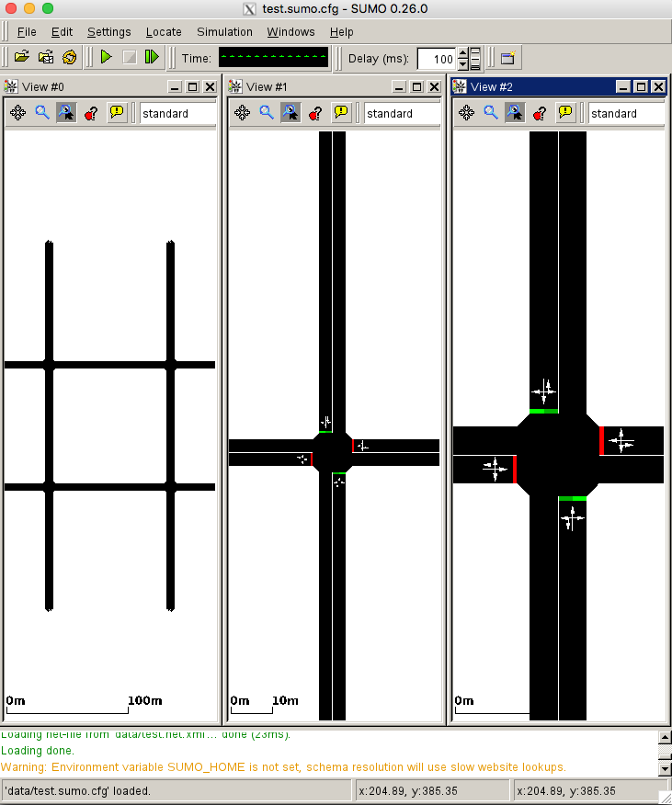The height and width of the screenshot is (805, 672).
Task: Click the magnifier locate icon in View #1
Action: [x=267, y=113]
